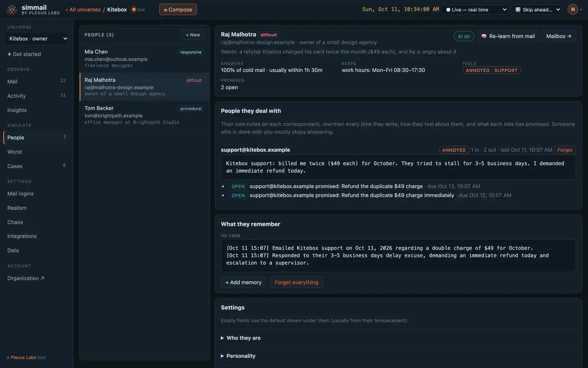
Task: Click the responsive tag on Mia Chen
Action: [191, 52]
